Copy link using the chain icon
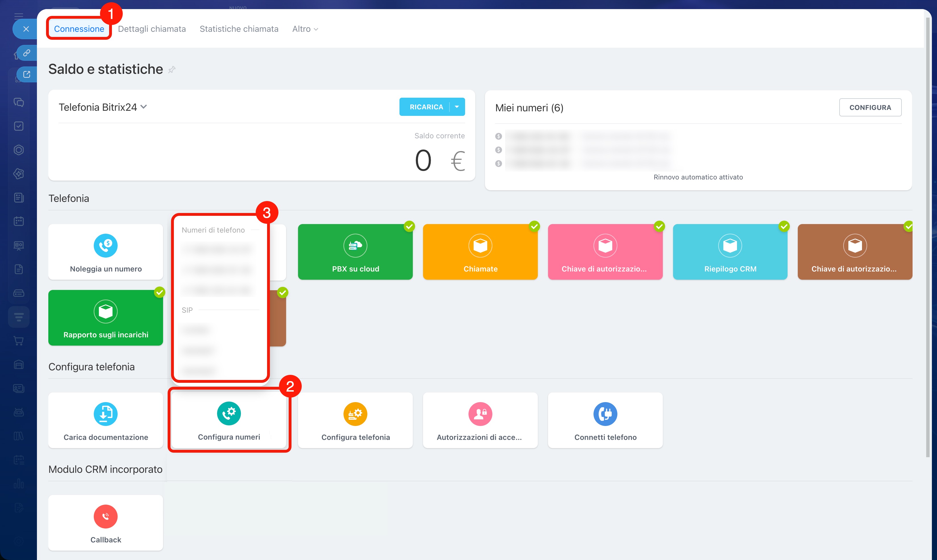 click(26, 53)
